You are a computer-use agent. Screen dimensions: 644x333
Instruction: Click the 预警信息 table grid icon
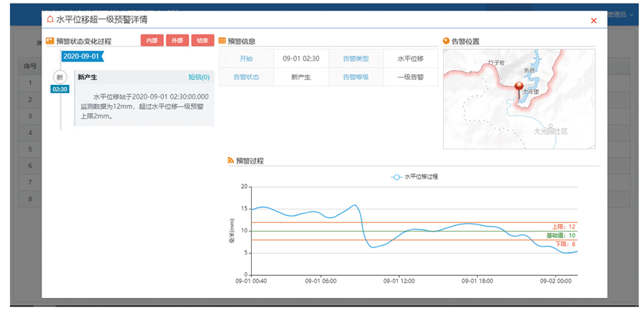[222, 41]
